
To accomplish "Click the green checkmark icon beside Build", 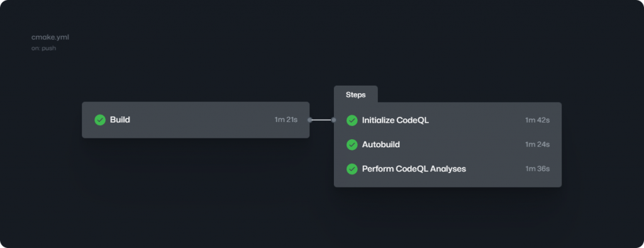I will (100, 120).
